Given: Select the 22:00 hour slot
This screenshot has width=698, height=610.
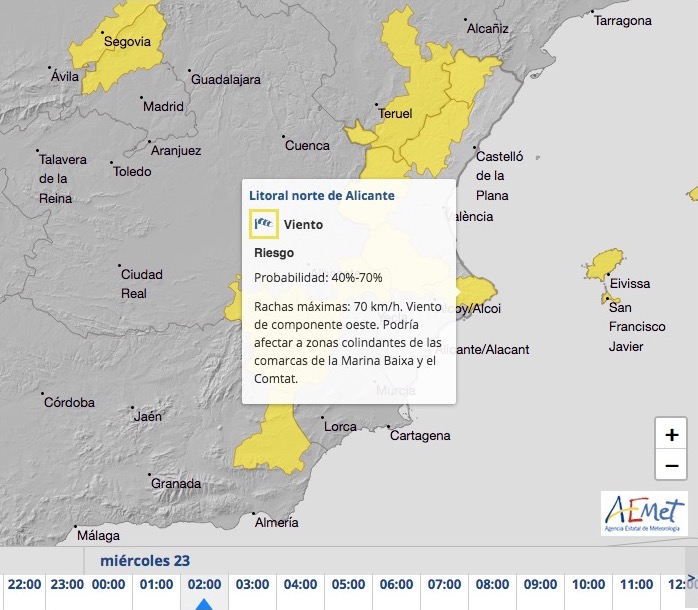Looking at the screenshot, I should tap(23, 584).
